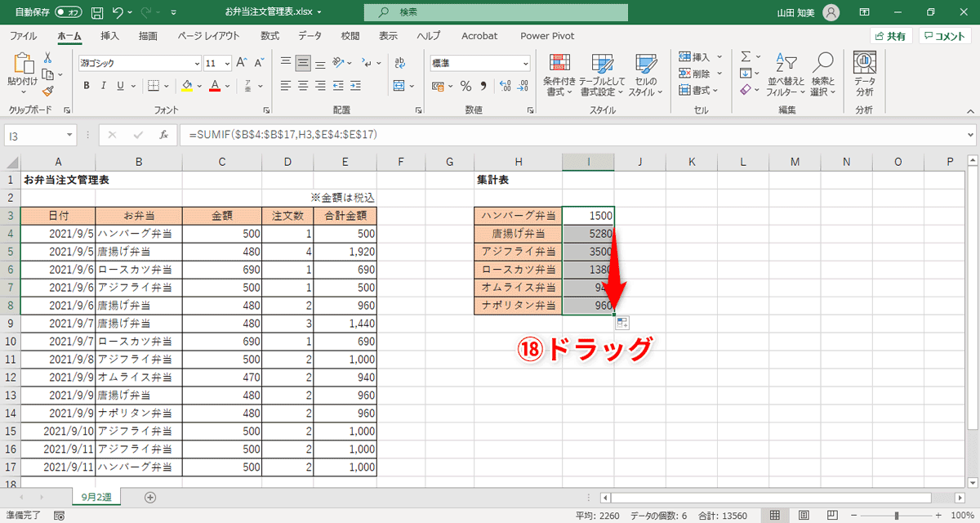Collapse the ribbon with the chevron
This screenshot has height=523, width=980.
[x=969, y=110]
